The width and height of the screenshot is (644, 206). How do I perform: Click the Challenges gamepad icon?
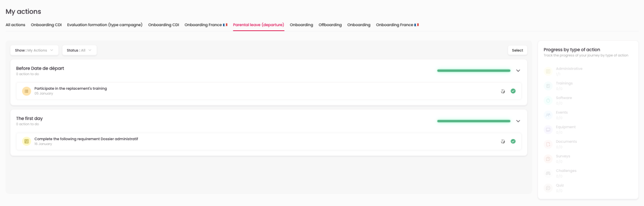(548, 173)
